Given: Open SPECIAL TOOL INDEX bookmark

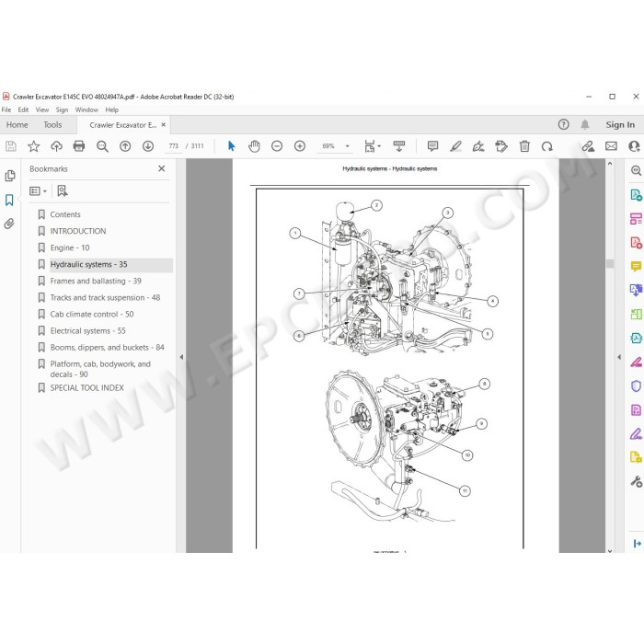Looking at the screenshot, I should [x=87, y=387].
